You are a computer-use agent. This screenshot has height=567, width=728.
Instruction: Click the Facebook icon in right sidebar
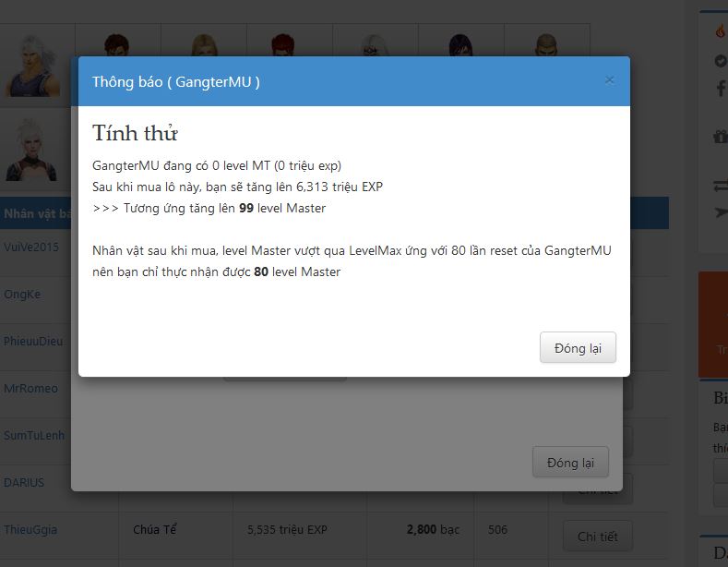tap(721, 88)
